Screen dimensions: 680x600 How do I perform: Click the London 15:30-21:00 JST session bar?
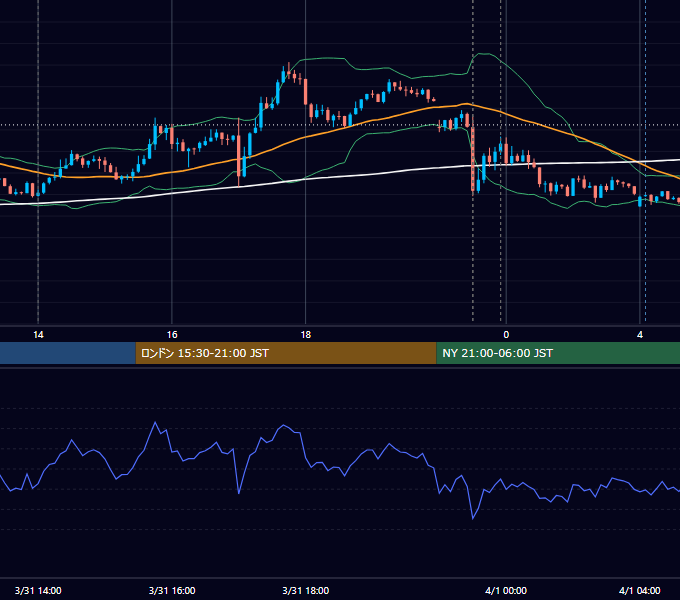[x=286, y=353]
